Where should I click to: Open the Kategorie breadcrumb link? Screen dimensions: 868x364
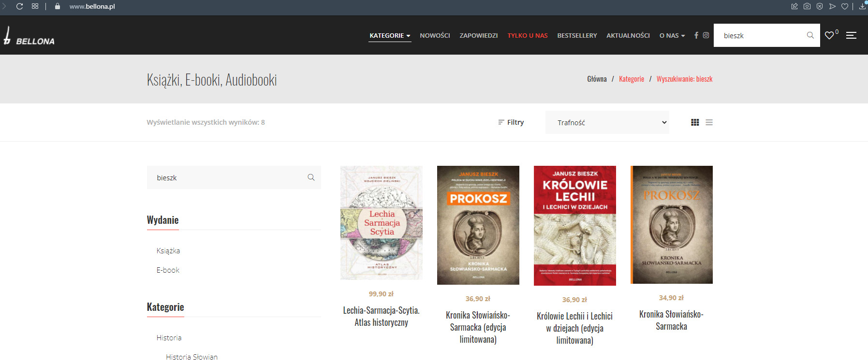click(x=632, y=79)
